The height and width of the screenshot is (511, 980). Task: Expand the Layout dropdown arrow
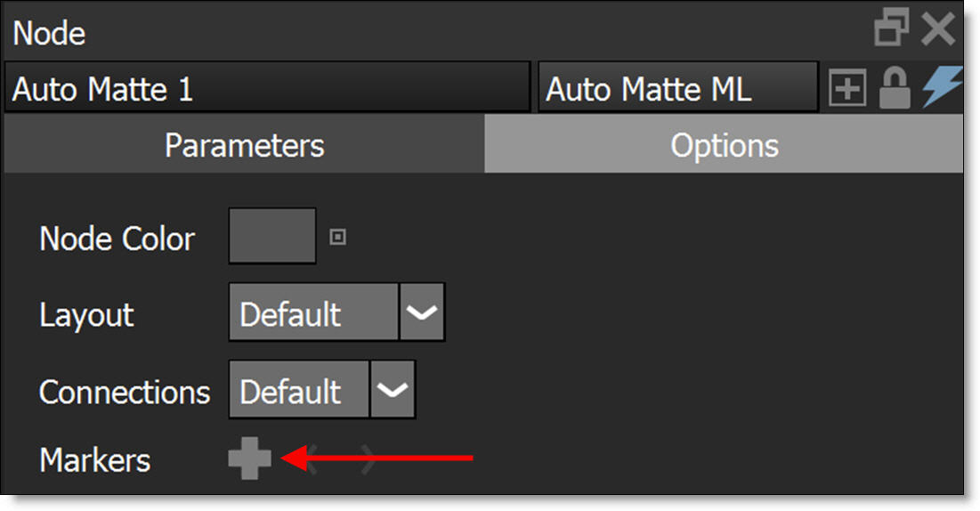(422, 313)
